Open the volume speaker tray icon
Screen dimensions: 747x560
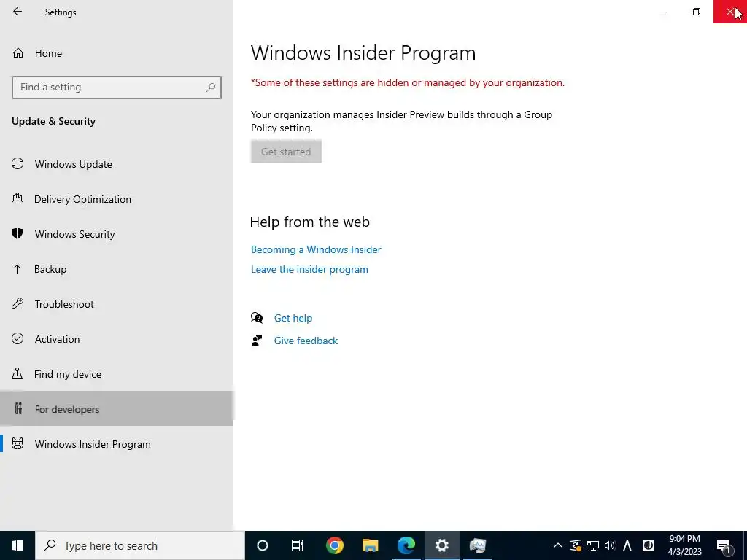tap(610, 545)
